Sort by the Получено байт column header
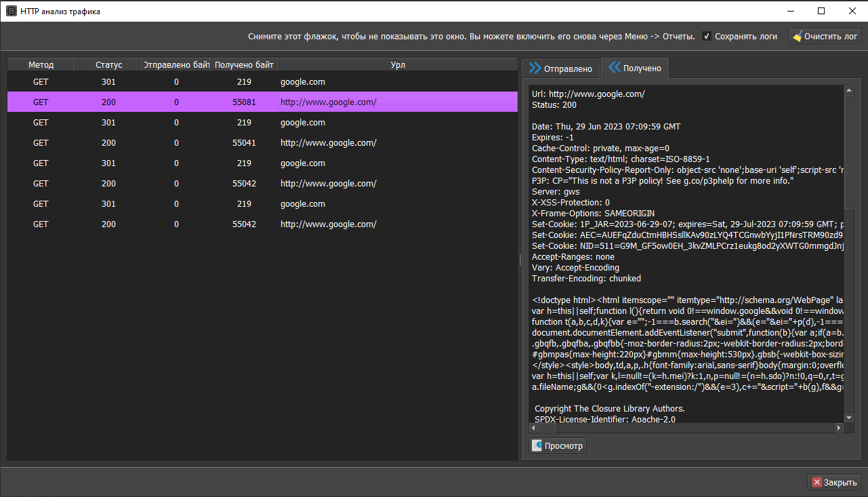 [x=244, y=65]
